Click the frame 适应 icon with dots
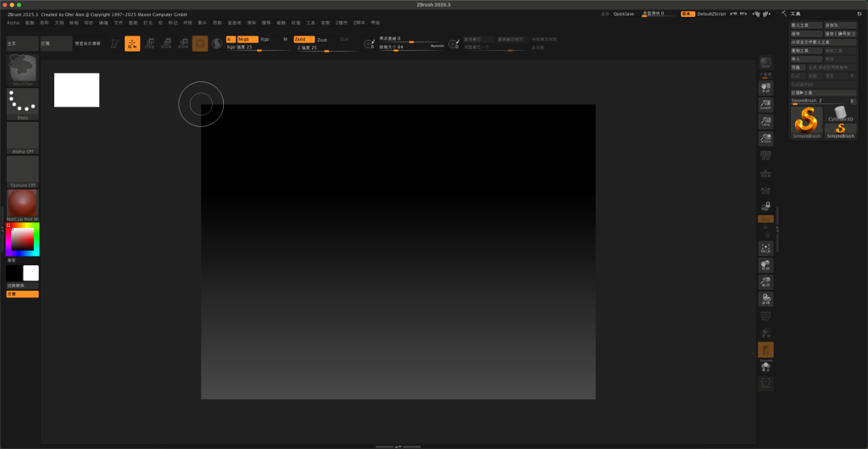This screenshot has width=868, height=449. [765, 248]
